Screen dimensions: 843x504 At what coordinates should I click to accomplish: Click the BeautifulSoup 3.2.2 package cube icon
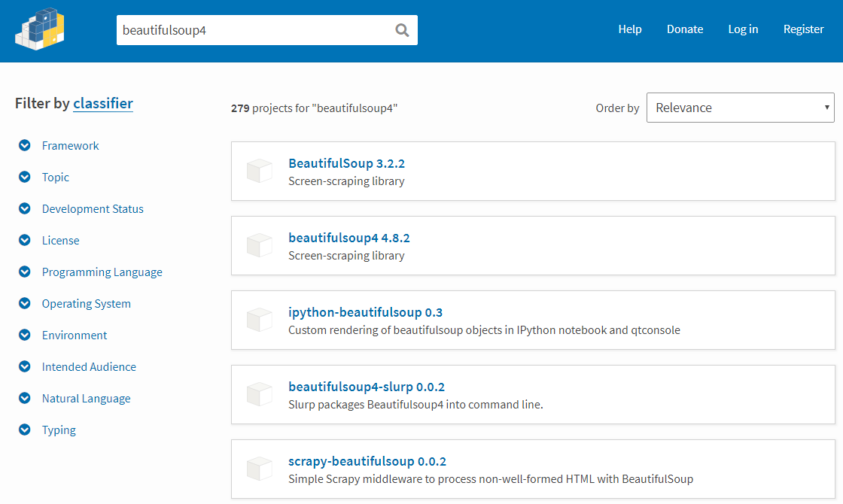259,172
